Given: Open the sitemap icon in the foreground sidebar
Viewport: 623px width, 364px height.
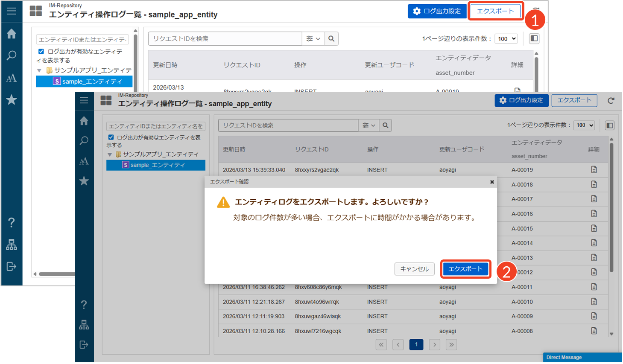Looking at the screenshot, I should click(x=84, y=325).
